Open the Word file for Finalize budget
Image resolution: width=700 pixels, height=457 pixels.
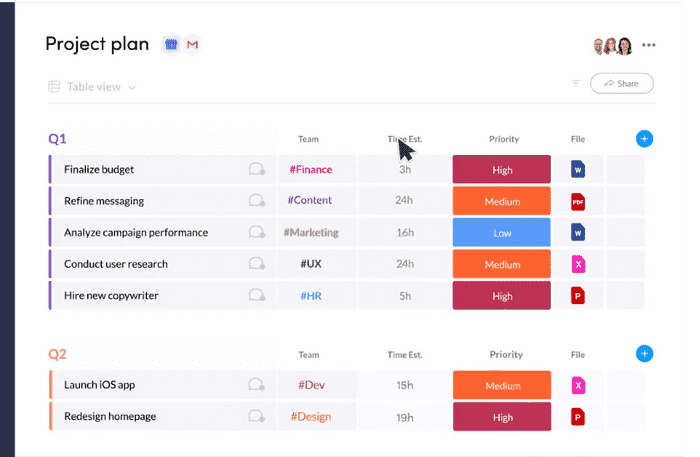click(578, 170)
